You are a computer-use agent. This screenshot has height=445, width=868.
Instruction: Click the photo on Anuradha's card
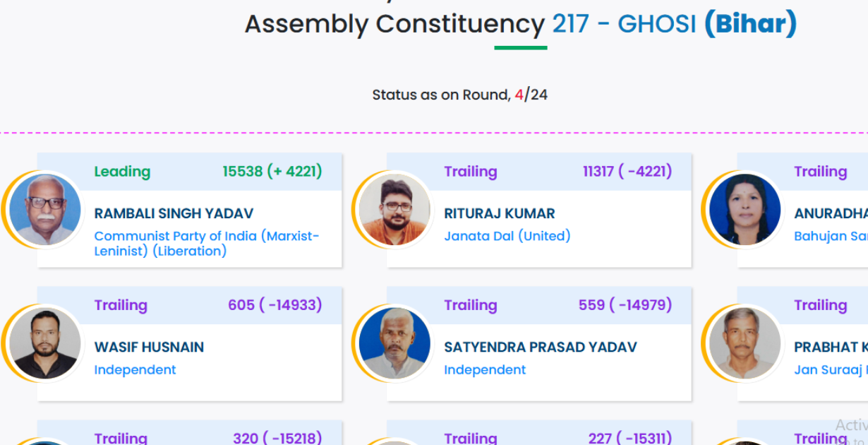point(745,210)
